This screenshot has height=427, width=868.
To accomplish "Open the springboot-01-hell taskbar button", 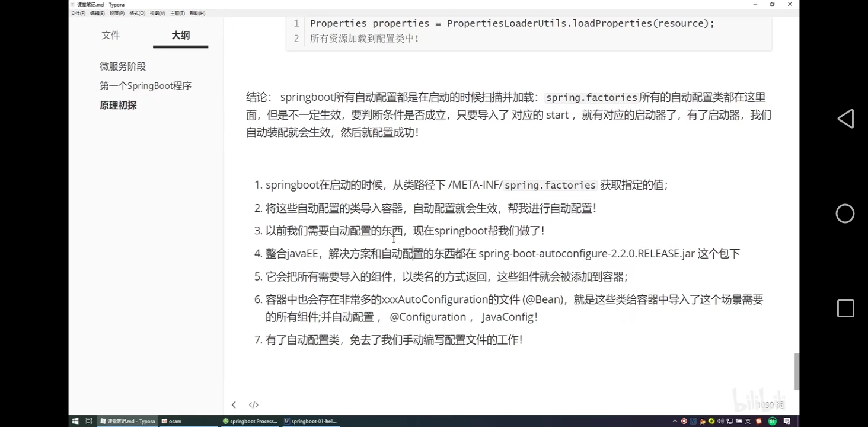I will pyautogui.click(x=310, y=421).
